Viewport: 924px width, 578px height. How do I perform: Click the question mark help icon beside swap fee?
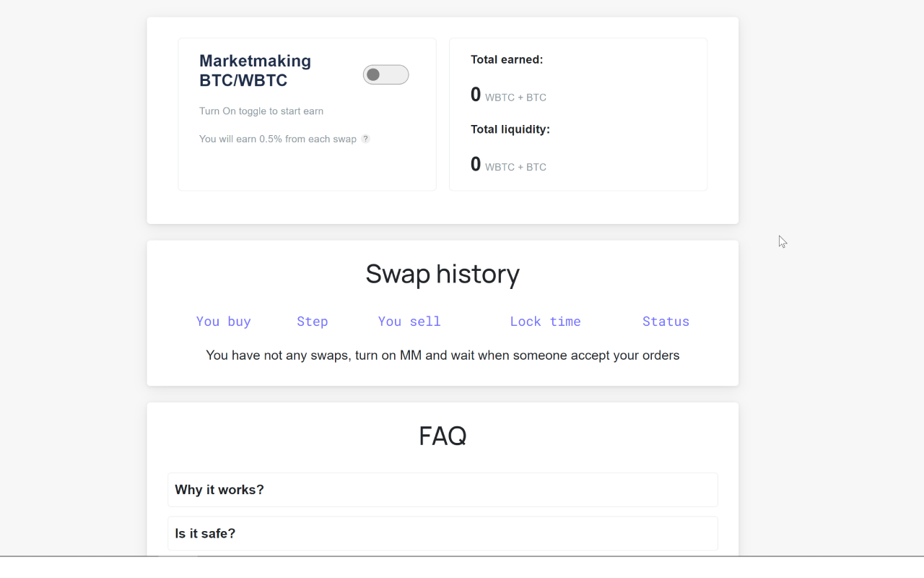click(x=365, y=138)
